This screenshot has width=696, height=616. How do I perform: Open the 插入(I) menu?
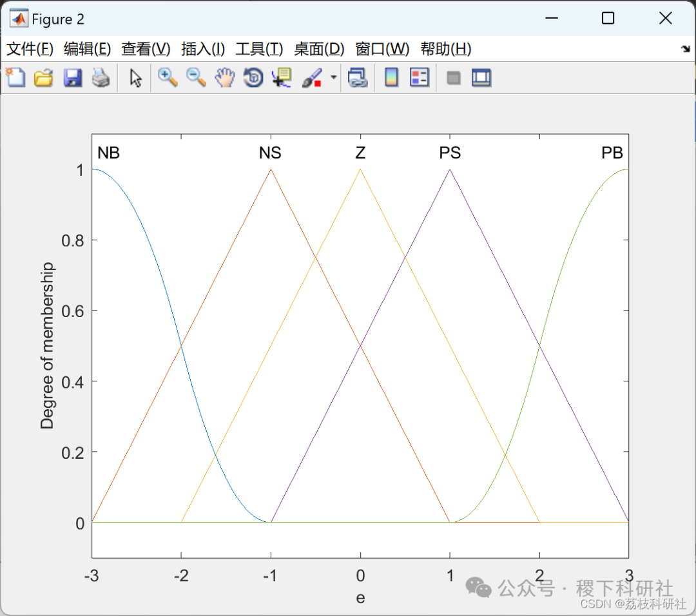click(203, 49)
